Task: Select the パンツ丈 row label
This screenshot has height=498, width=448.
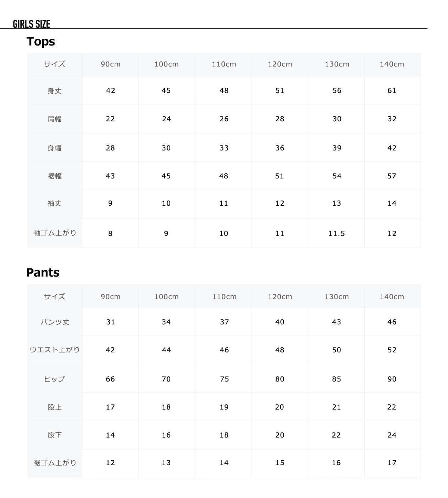Action: coord(55,322)
